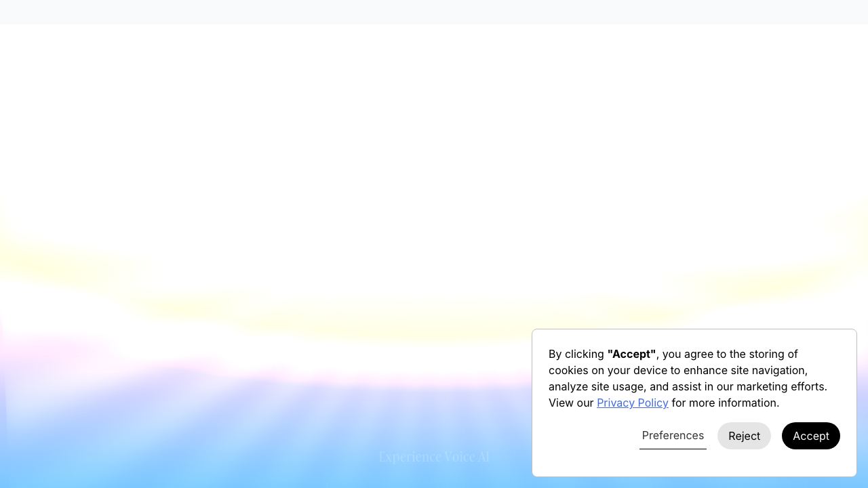
Task: Open the Privacy Policy link
Action: pos(633,403)
